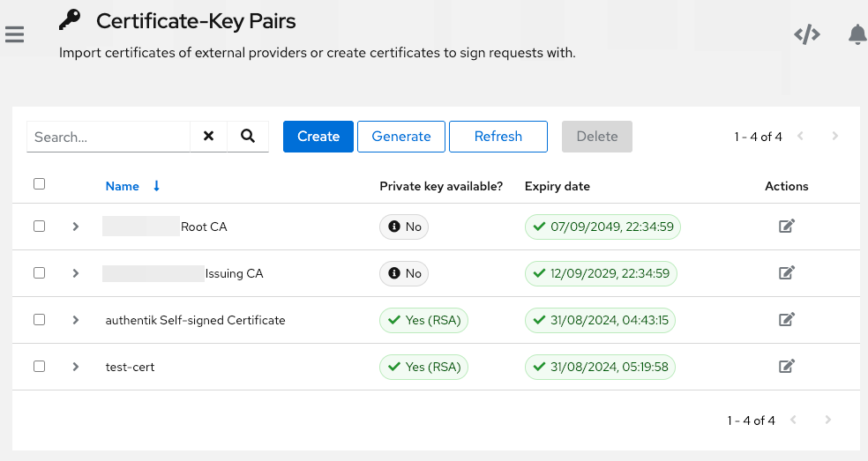Click expiry date 12/09/2029, 22:34:59
868x461 pixels.
coord(602,273)
